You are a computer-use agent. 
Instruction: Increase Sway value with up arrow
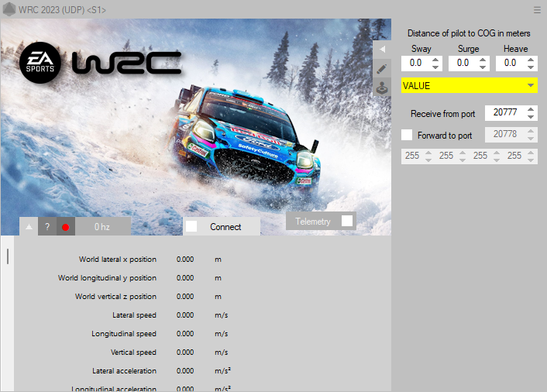point(435,60)
